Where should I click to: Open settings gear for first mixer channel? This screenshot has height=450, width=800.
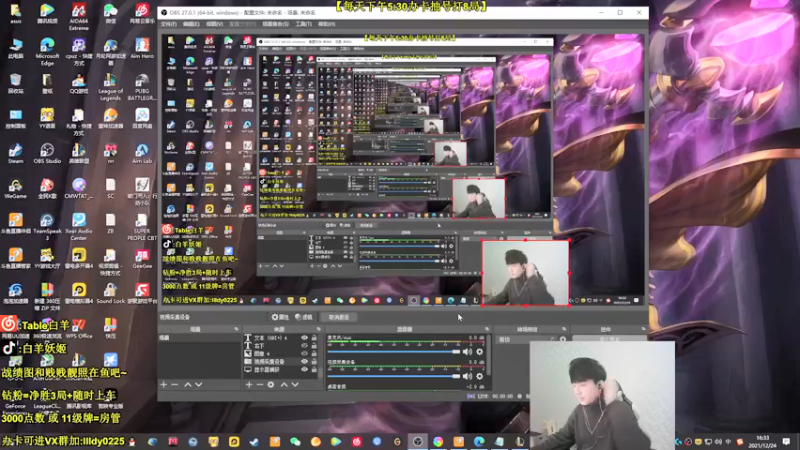[480, 352]
